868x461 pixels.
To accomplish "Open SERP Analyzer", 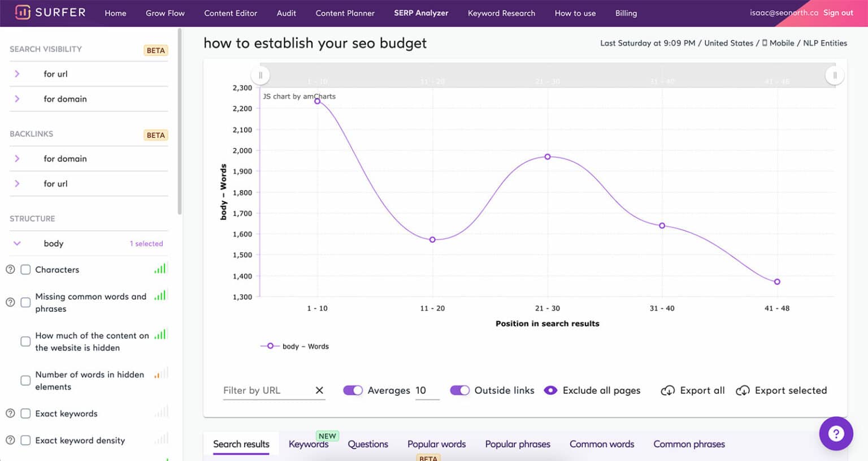I will pos(421,13).
